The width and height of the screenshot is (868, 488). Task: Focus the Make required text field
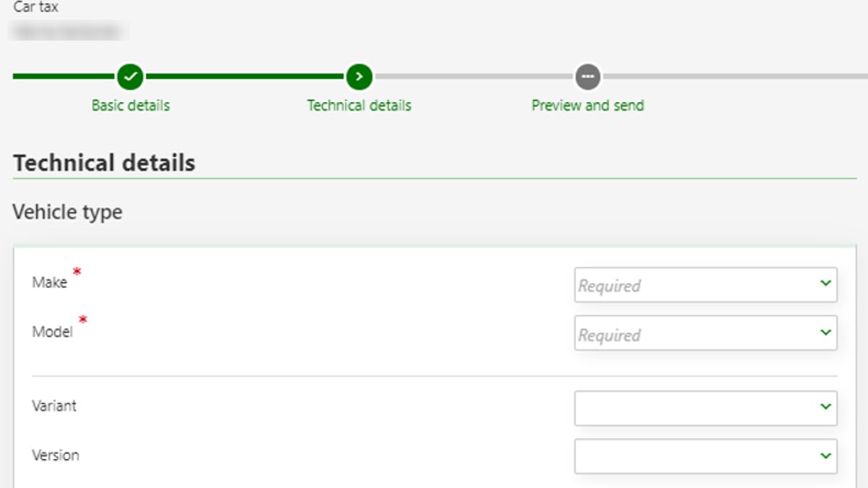694,285
